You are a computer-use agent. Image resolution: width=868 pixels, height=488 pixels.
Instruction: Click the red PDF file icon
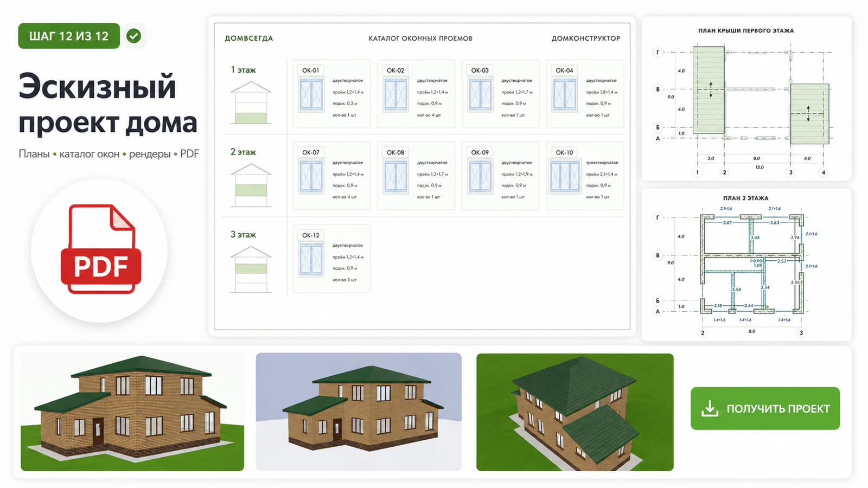[100, 249]
